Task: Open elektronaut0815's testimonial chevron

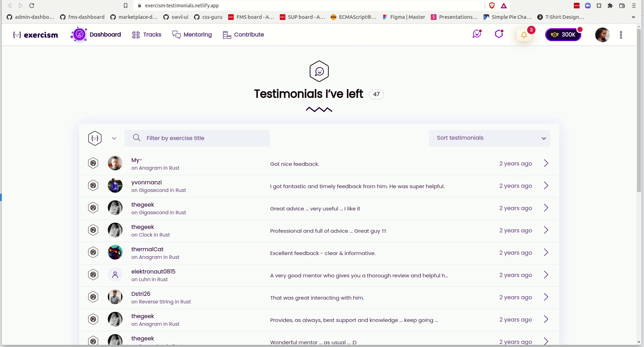Action: tap(546, 275)
